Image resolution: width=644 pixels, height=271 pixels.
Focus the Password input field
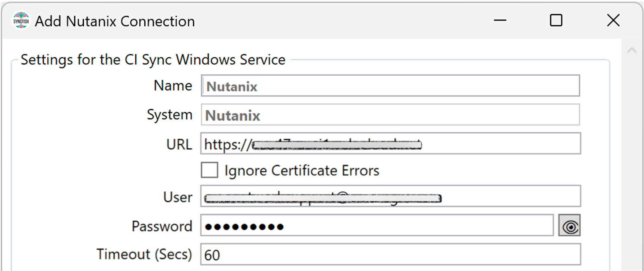click(377, 226)
